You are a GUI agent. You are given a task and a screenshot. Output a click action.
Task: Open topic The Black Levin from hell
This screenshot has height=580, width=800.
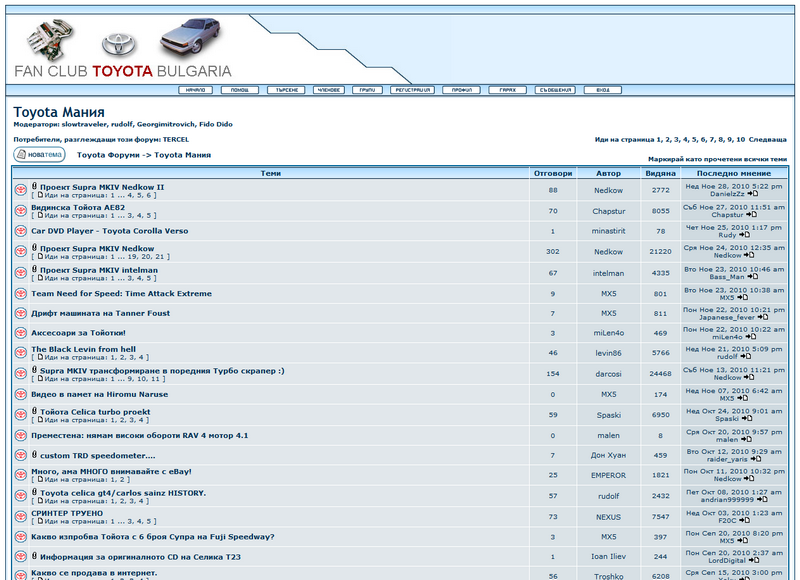tap(84, 349)
